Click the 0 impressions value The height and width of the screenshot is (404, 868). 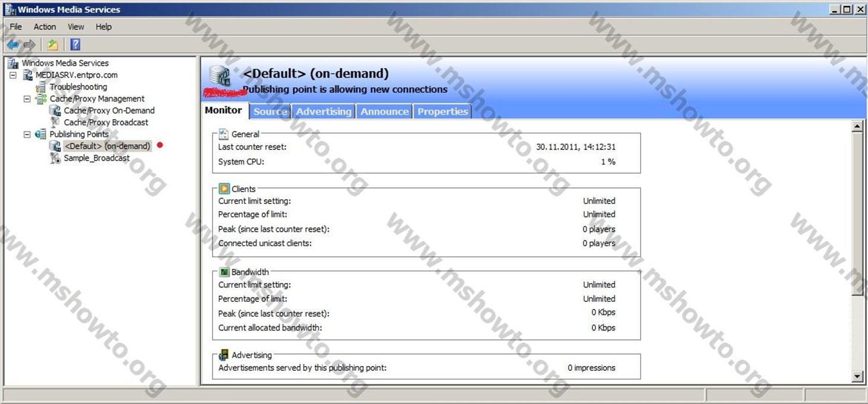(591, 368)
